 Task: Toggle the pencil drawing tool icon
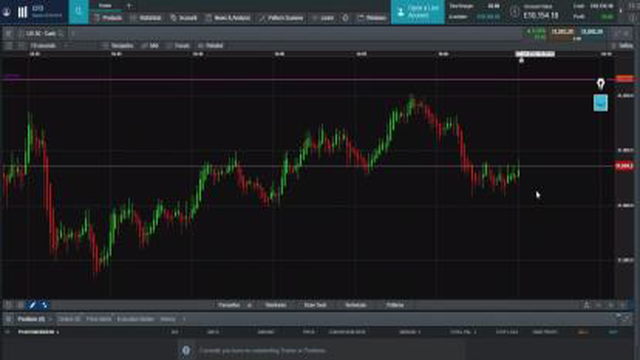pos(32,305)
